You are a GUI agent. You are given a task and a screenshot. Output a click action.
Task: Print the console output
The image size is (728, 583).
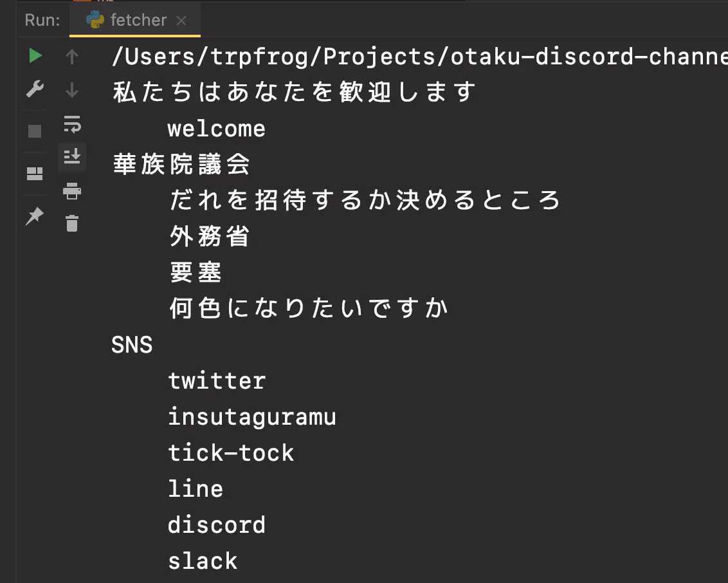point(72,191)
